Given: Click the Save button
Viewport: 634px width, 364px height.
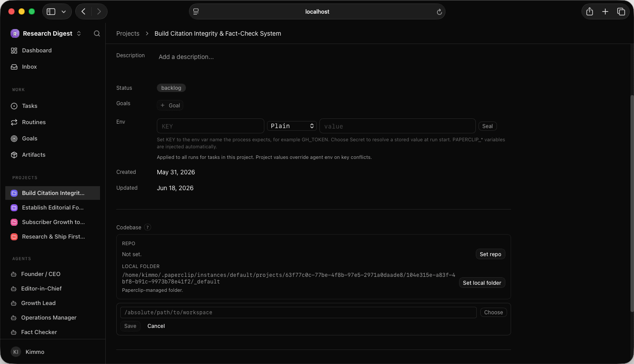Looking at the screenshot, I should (130, 326).
